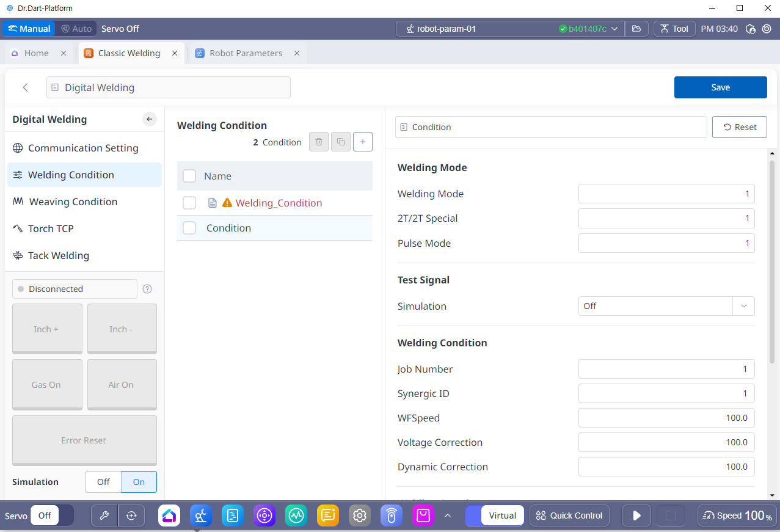Click the duplicate condition copy icon

(340, 142)
